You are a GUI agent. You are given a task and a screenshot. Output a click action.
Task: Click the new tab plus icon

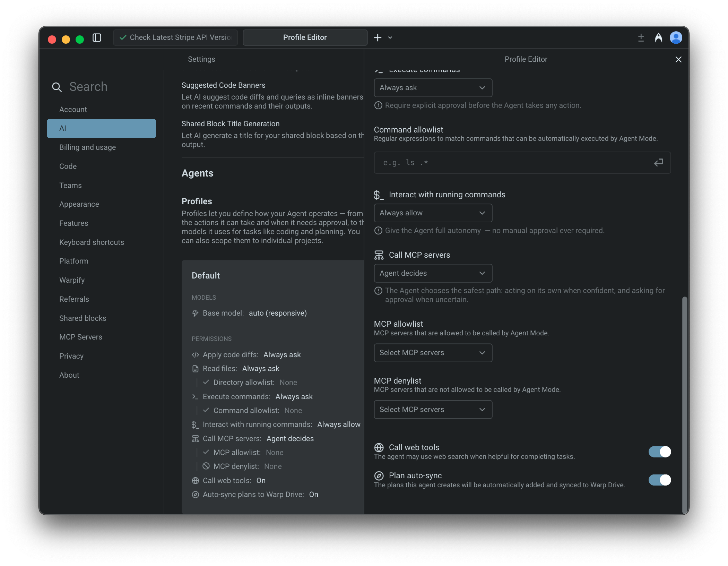[x=378, y=37]
